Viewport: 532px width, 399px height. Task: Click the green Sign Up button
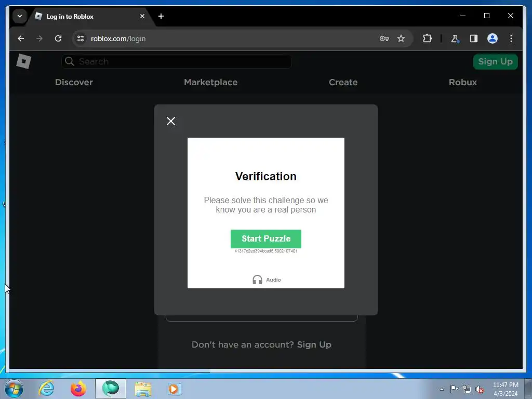(x=495, y=62)
